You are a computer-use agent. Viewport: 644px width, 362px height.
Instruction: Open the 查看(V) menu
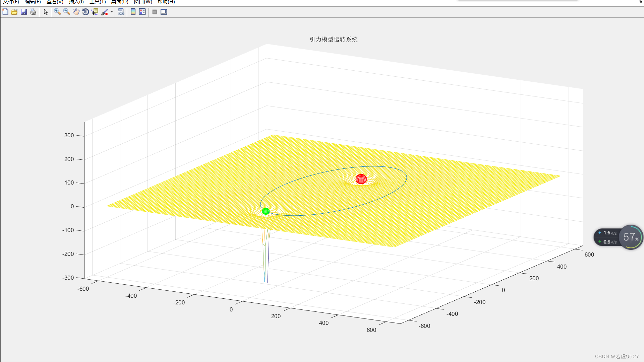click(x=55, y=2)
